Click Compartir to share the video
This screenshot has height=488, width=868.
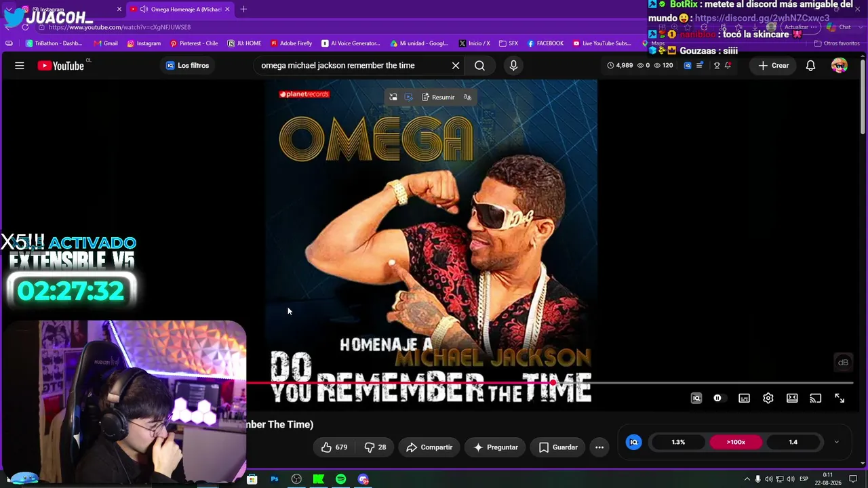click(429, 447)
